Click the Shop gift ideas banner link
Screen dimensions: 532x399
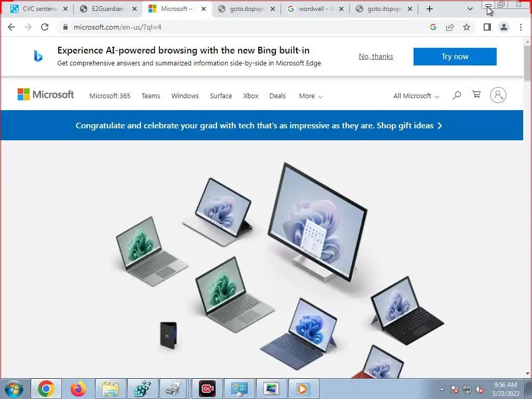click(409, 126)
